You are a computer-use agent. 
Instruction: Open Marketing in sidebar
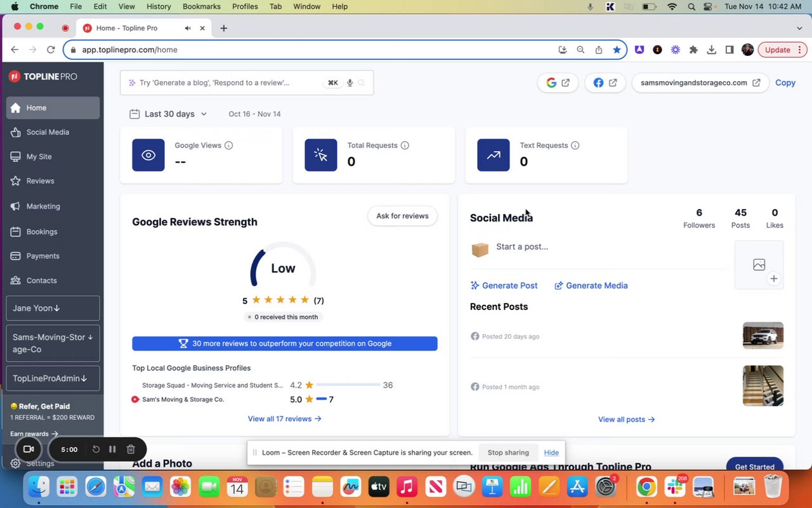pyautogui.click(x=53, y=206)
